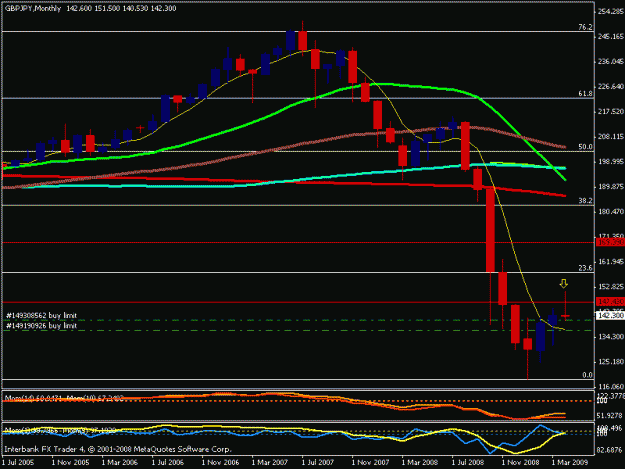Click the OHLC values 142.600 151.500 140.530 142.300

(x=121, y=8)
